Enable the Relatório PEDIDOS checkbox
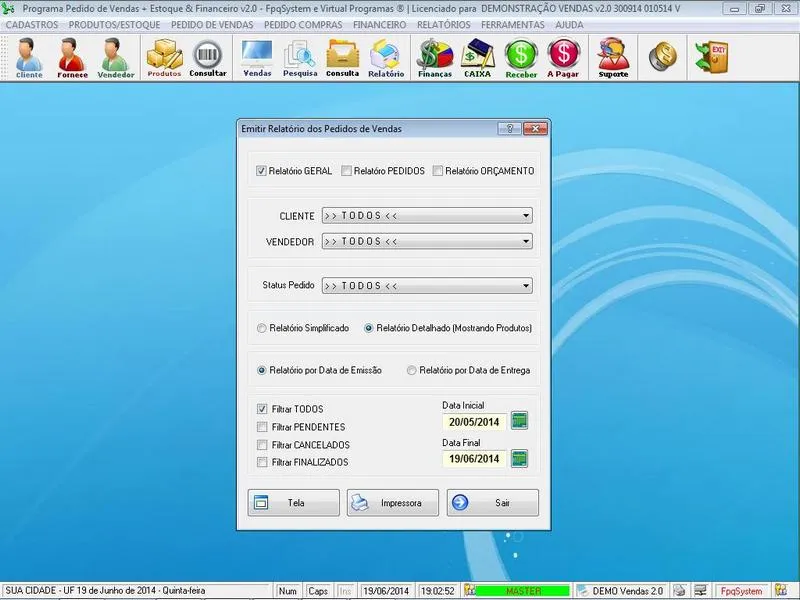 346,171
